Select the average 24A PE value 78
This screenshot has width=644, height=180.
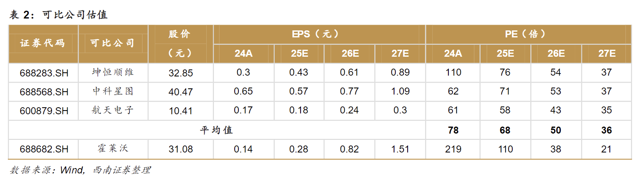coord(453,131)
